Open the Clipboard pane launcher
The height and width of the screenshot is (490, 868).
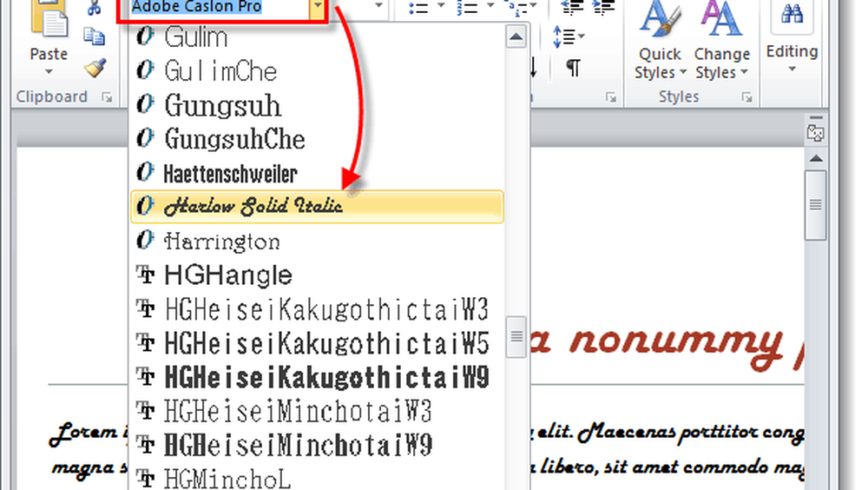tap(107, 98)
